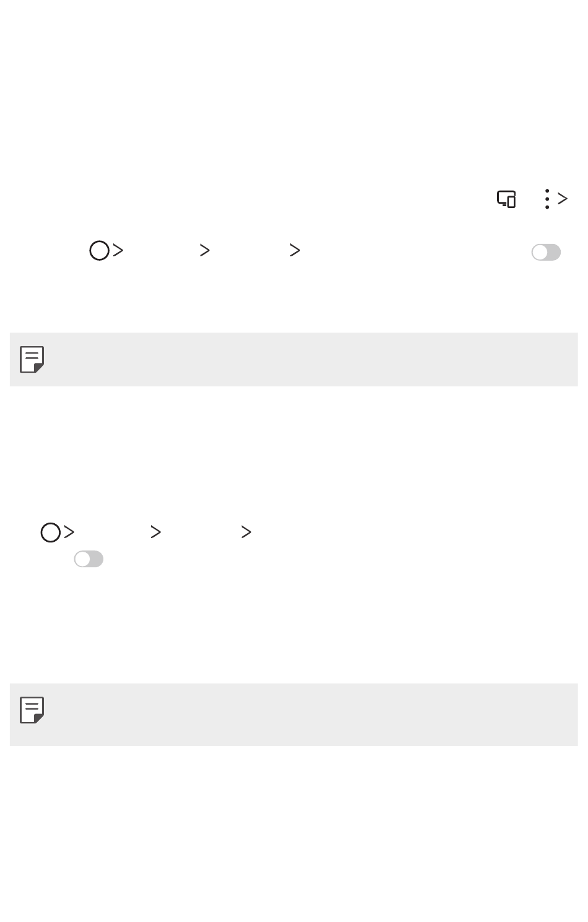Viewport: 588px width, 922px height.
Task: Toggle the switch below the lower home circle
Action: tap(89, 559)
